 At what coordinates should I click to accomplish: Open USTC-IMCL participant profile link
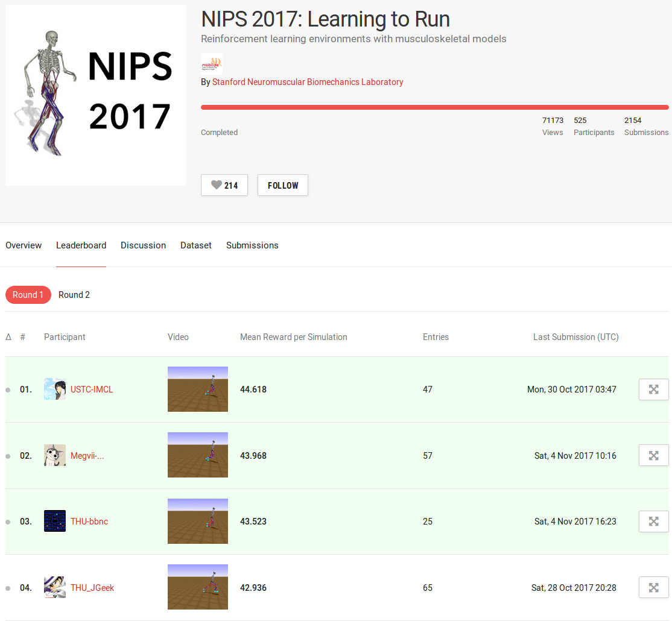[92, 389]
